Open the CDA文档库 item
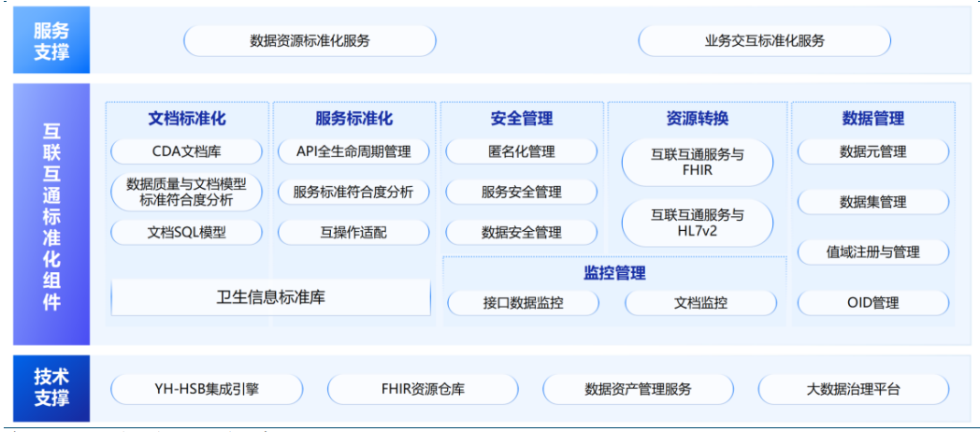The width and height of the screenshot is (980, 432). point(187,151)
